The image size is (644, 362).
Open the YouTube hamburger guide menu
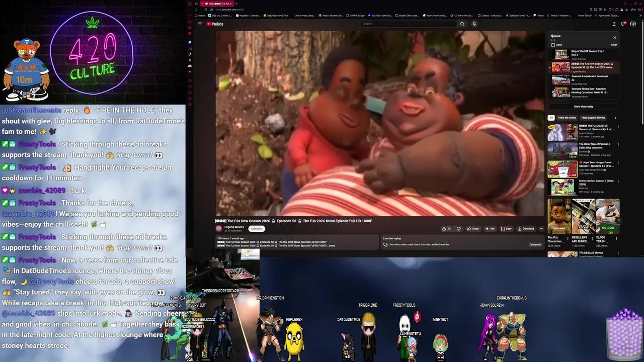tap(200, 24)
